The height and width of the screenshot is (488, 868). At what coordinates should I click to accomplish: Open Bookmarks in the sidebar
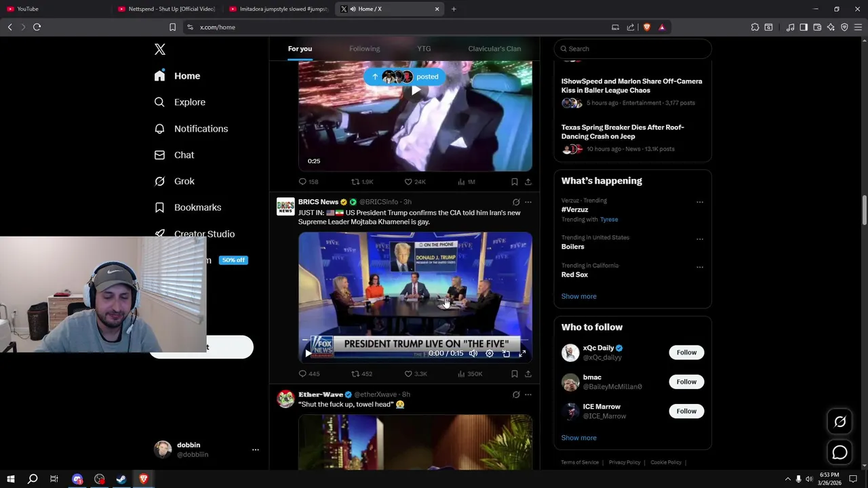click(x=188, y=207)
